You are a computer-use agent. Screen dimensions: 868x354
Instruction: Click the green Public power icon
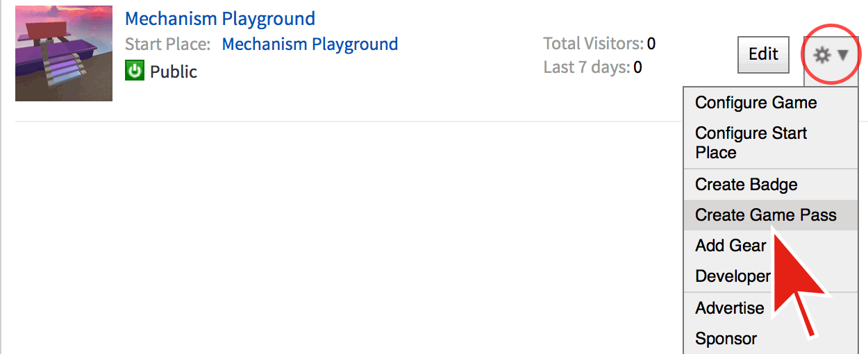tap(134, 71)
